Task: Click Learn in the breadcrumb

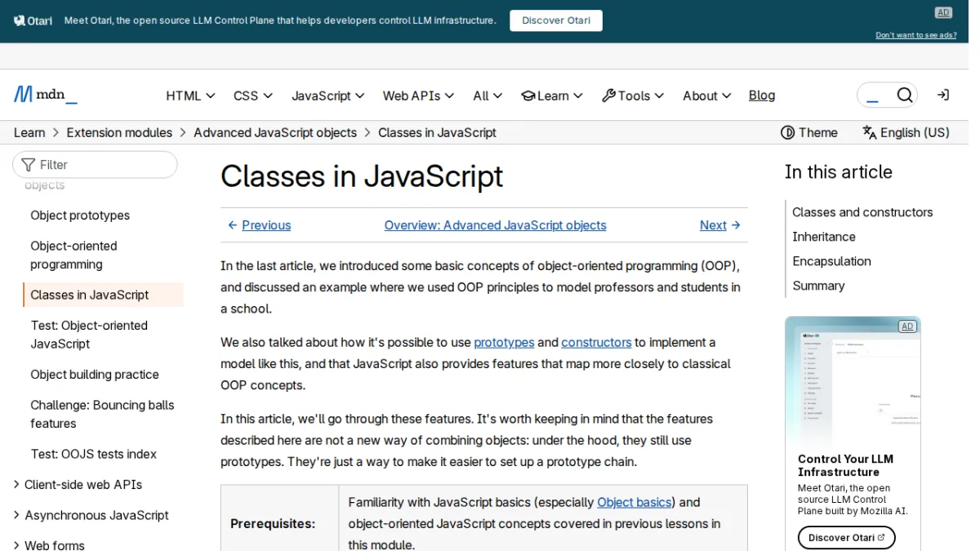Action: click(29, 132)
